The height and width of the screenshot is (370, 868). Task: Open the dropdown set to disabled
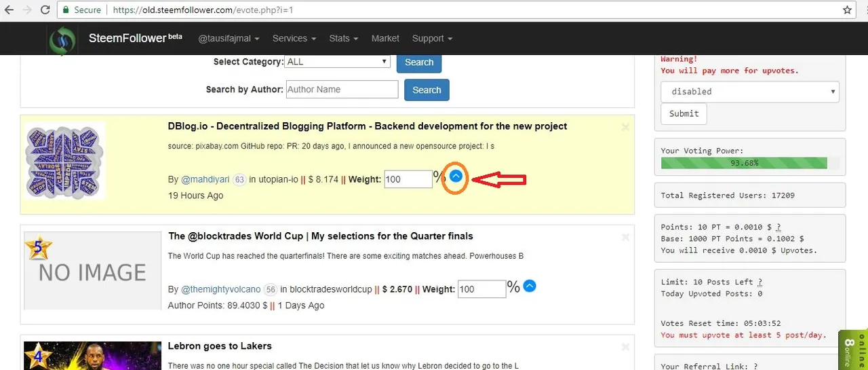click(750, 92)
